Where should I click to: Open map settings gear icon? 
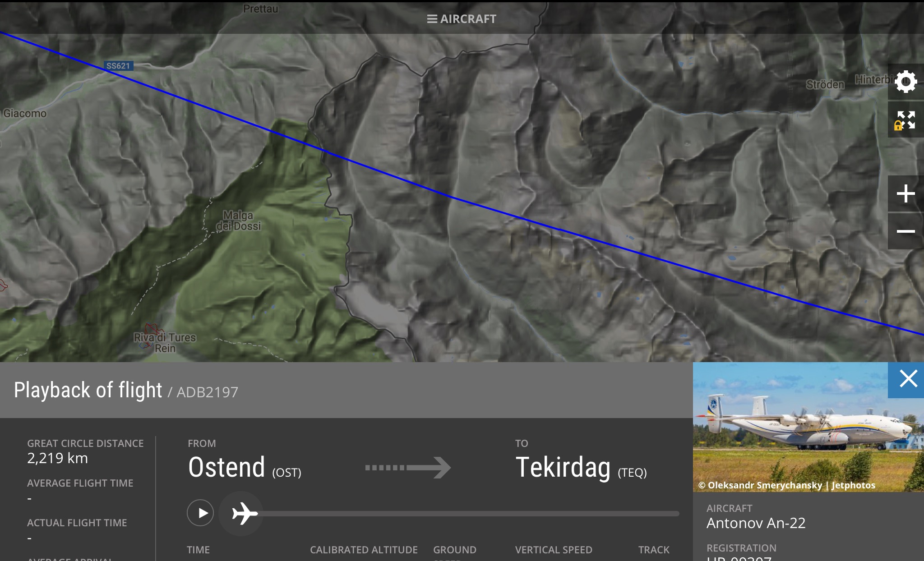pos(905,82)
